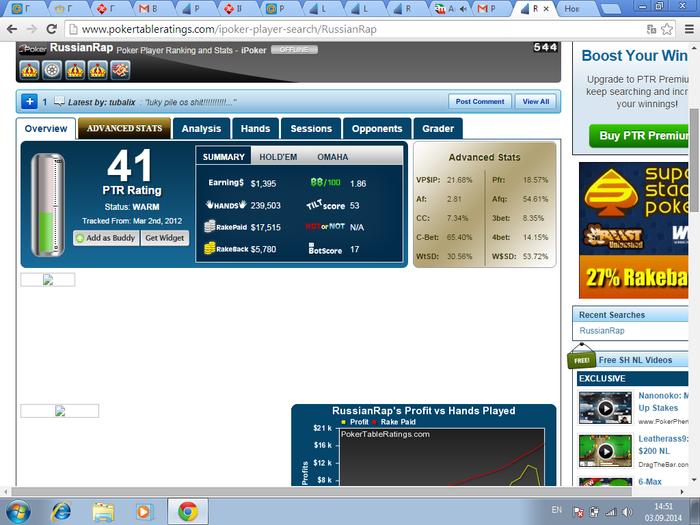Open Free SH NL Videos link
The width and height of the screenshot is (700, 525).
click(x=635, y=360)
